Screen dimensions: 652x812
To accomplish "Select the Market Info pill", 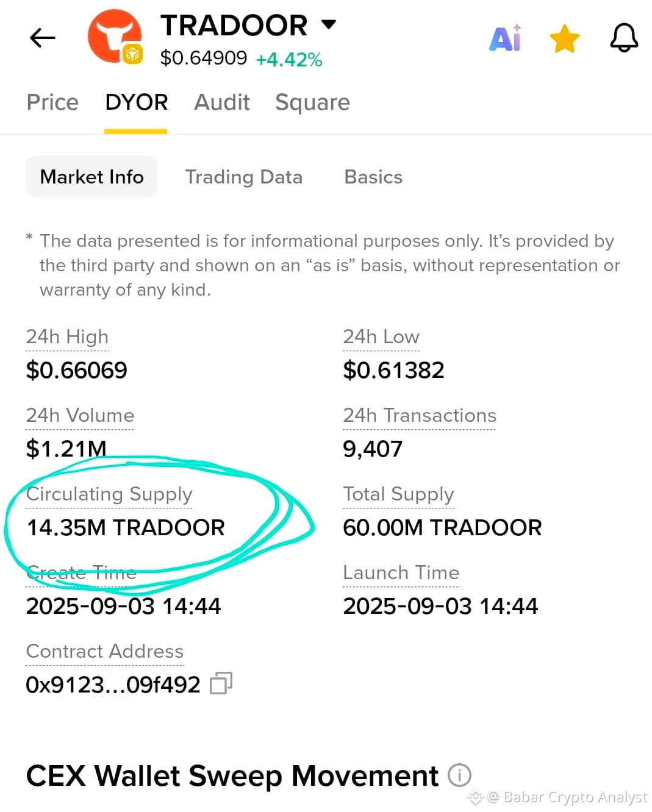I will 91,177.
